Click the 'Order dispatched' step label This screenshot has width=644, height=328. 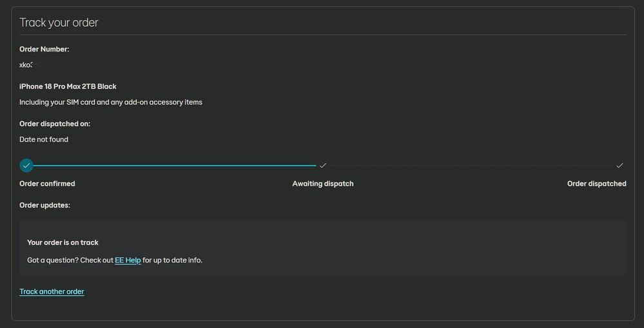597,184
